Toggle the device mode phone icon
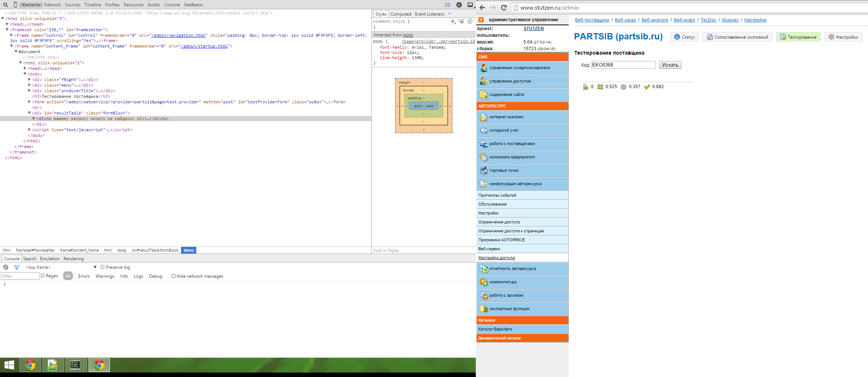 pyautogui.click(x=15, y=5)
